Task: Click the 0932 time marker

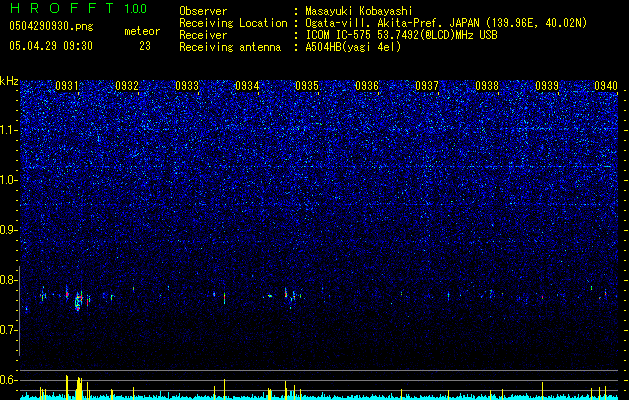Action: click(x=127, y=86)
